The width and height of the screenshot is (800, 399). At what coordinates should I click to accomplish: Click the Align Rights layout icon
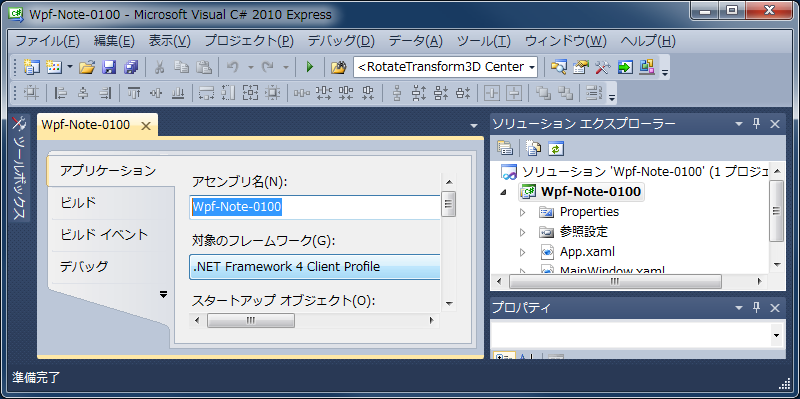click(x=105, y=93)
